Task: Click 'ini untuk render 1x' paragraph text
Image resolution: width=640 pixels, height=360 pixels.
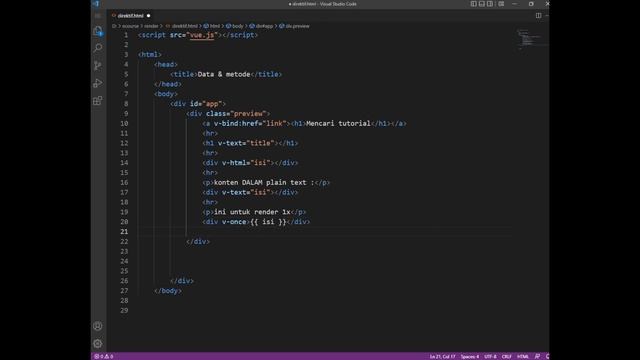Action: 252,212
